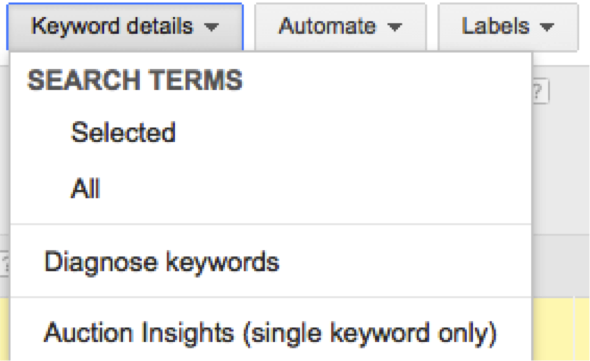Click the gray toolbar gap between Automate and Labels
The height and width of the screenshot is (361, 590).
(x=432, y=27)
